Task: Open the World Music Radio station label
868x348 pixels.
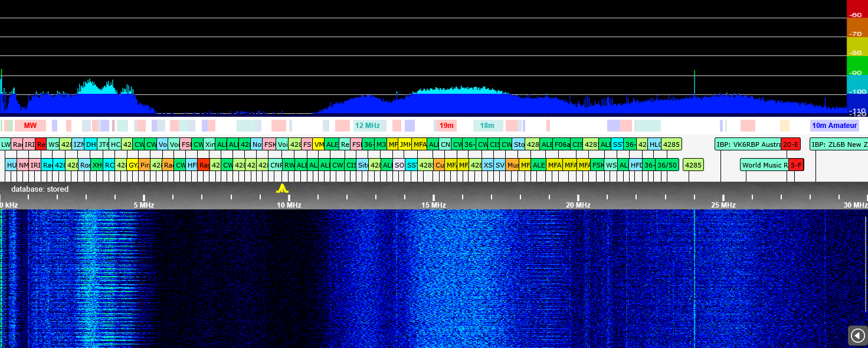Action: pos(764,165)
